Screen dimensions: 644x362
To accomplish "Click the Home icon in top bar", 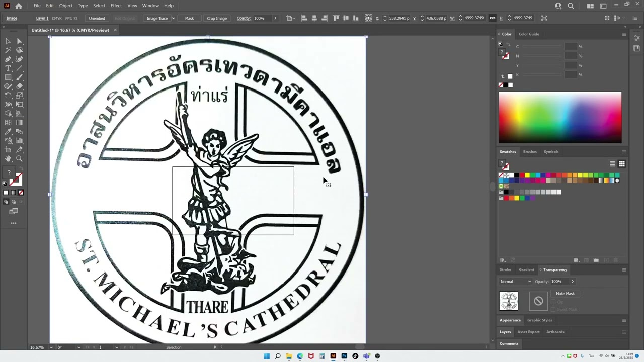I will click(x=19, y=6).
